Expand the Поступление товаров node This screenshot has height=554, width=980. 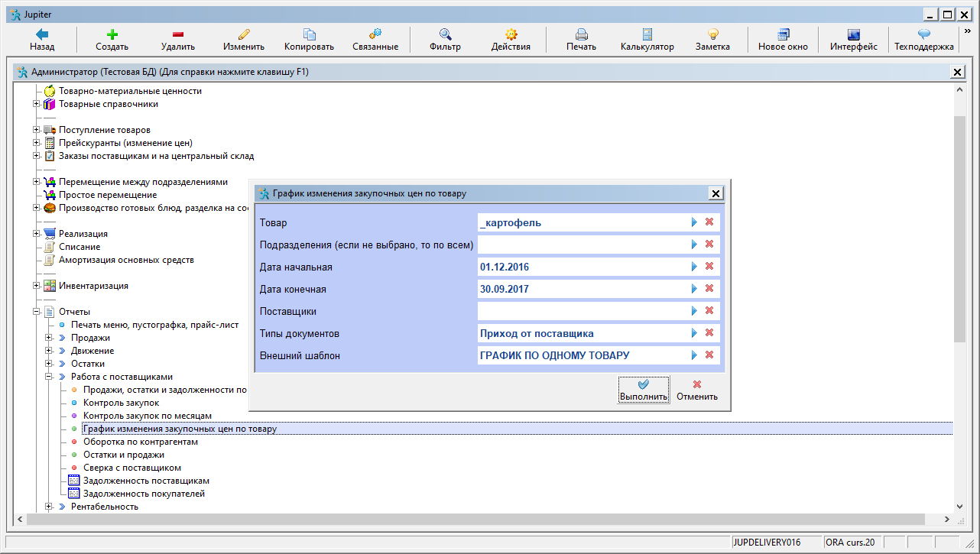(x=36, y=130)
